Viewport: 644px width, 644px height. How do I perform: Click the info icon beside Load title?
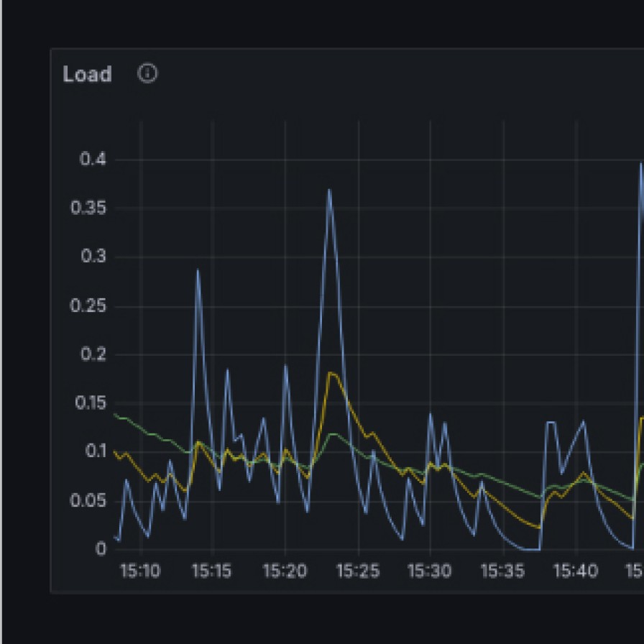click(x=147, y=73)
